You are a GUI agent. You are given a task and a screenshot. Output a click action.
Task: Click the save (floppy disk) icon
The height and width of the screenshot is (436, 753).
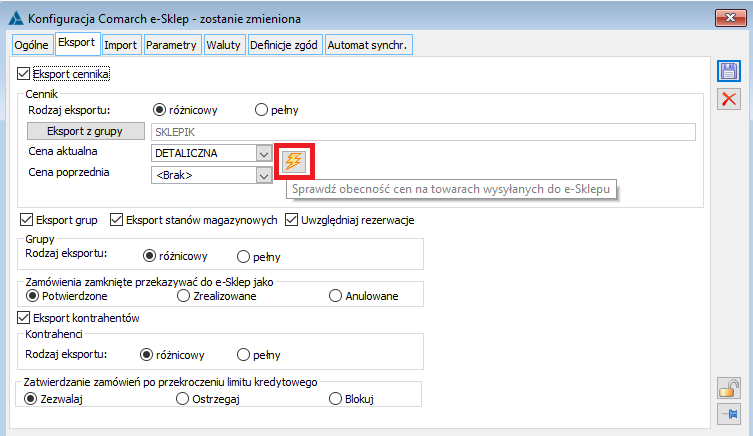[x=729, y=72]
